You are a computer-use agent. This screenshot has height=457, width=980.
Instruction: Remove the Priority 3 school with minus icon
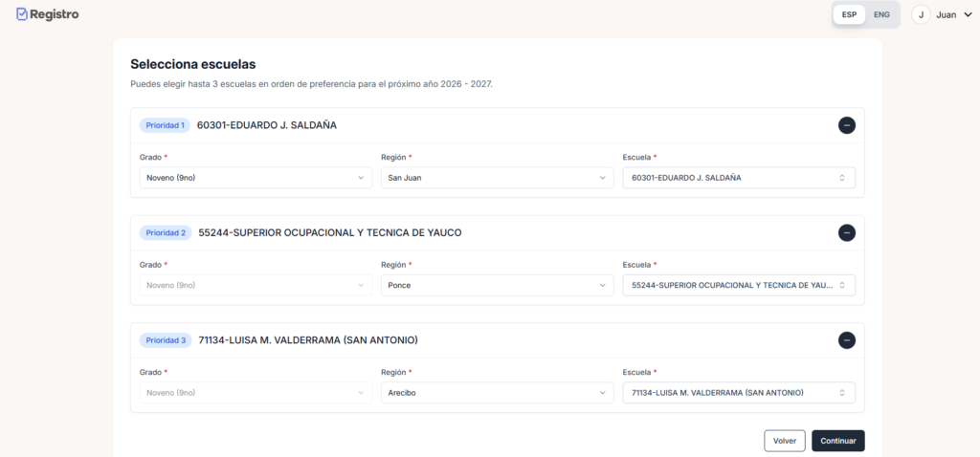(846, 340)
